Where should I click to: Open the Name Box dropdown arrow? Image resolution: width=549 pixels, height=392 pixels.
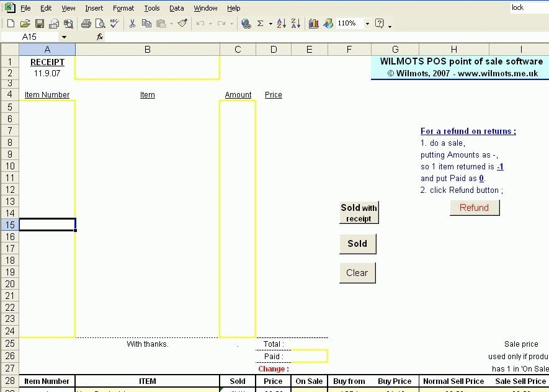pos(64,37)
